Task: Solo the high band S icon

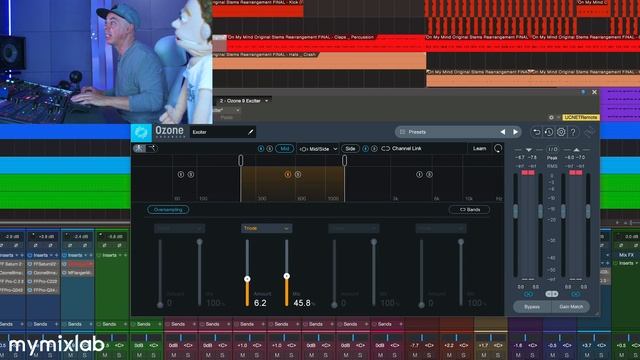Action: [429, 174]
